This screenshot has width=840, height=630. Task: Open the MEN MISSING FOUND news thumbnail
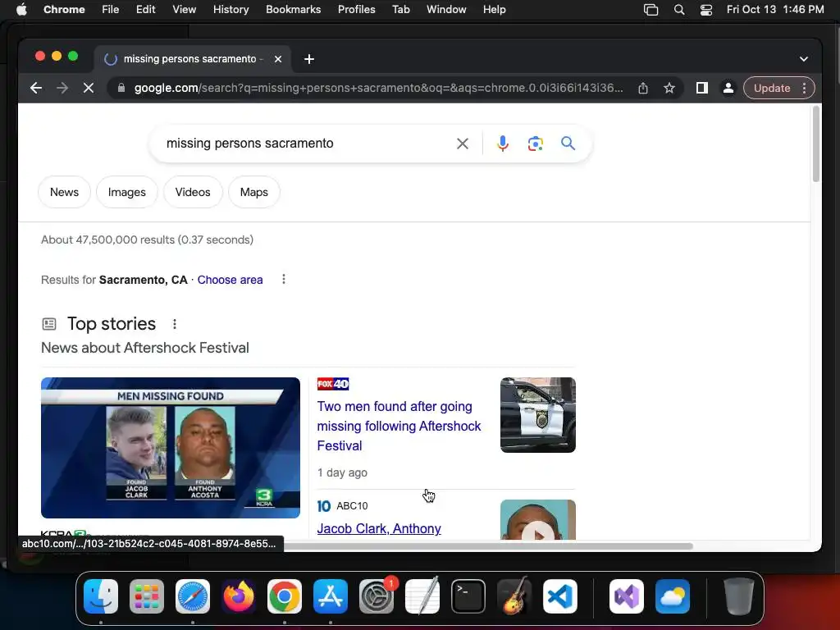click(171, 447)
